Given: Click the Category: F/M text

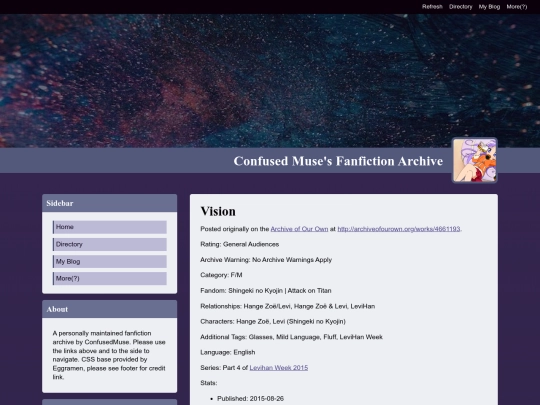Looking at the screenshot, I should click(x=221, y=275).
